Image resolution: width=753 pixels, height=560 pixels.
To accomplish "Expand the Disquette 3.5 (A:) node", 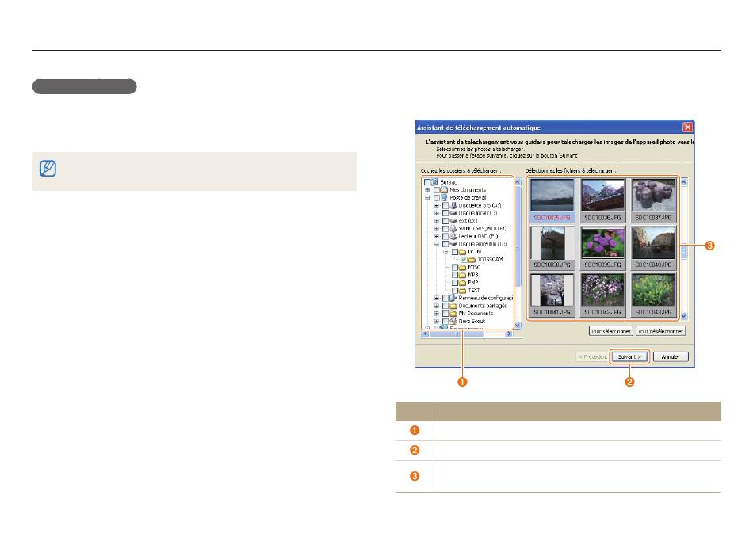I will (437, 205).
